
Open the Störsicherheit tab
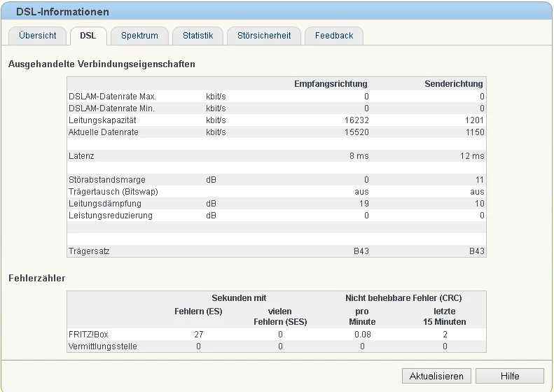pos(264,36)
